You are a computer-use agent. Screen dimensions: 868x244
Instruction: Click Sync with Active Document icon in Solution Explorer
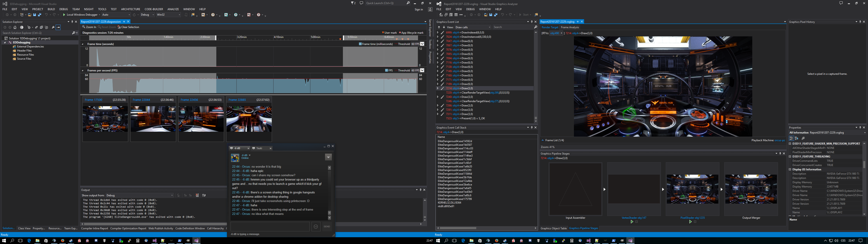point(36,27)
